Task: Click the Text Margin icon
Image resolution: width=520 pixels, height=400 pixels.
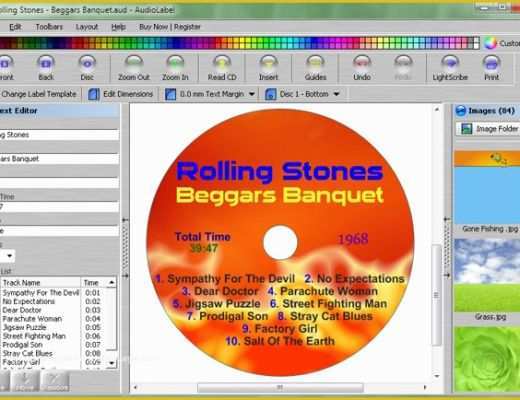Action: pyautogui.click(x=170, y=94)
